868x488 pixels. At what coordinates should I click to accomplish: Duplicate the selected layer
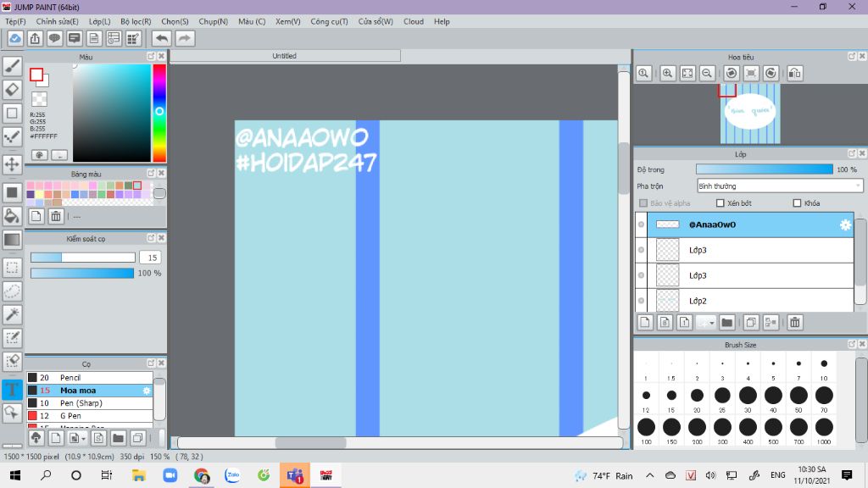coord(751,323)
